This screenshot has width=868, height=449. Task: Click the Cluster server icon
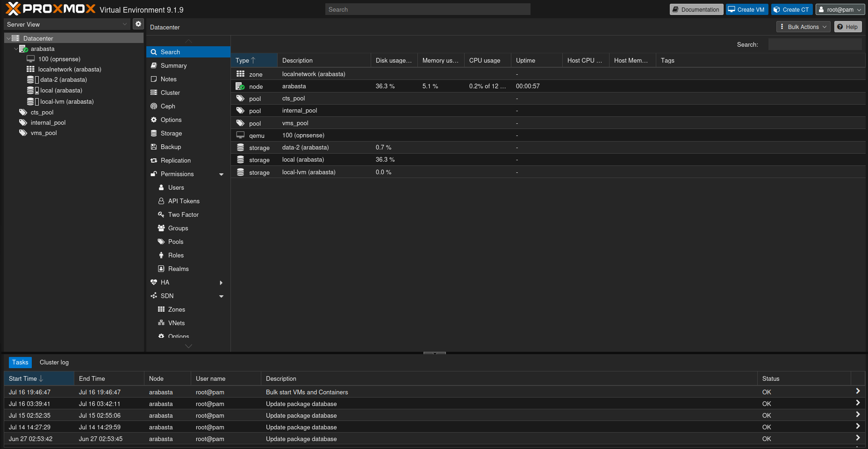[154, 93]
